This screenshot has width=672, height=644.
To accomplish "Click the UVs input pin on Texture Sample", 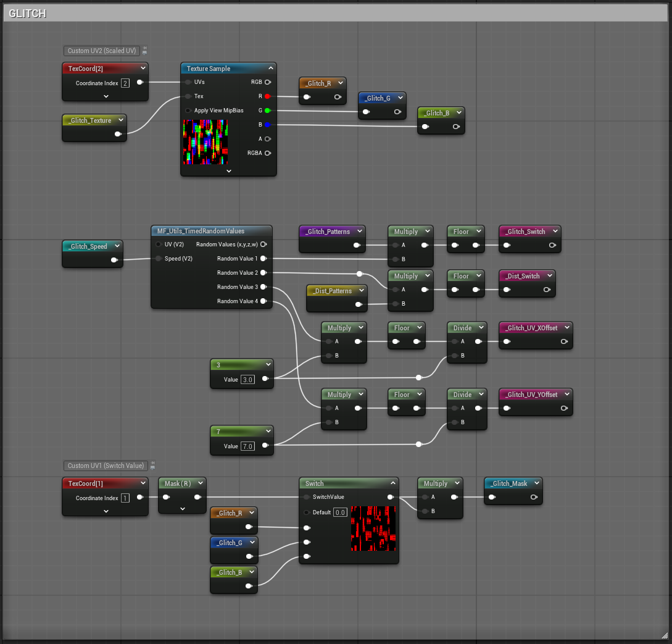I will 188,82.
